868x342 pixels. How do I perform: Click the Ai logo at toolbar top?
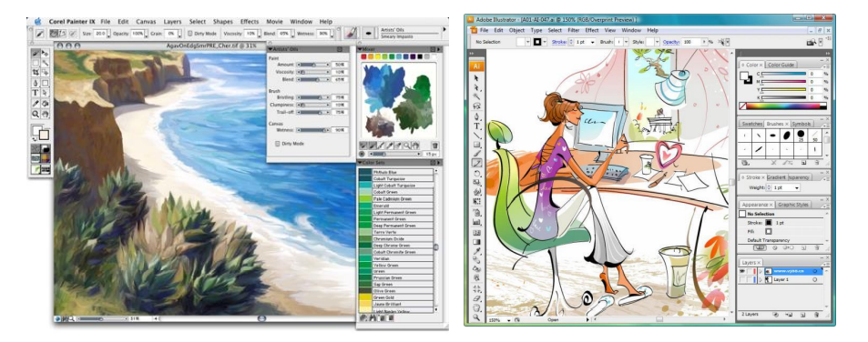[476, 65]
